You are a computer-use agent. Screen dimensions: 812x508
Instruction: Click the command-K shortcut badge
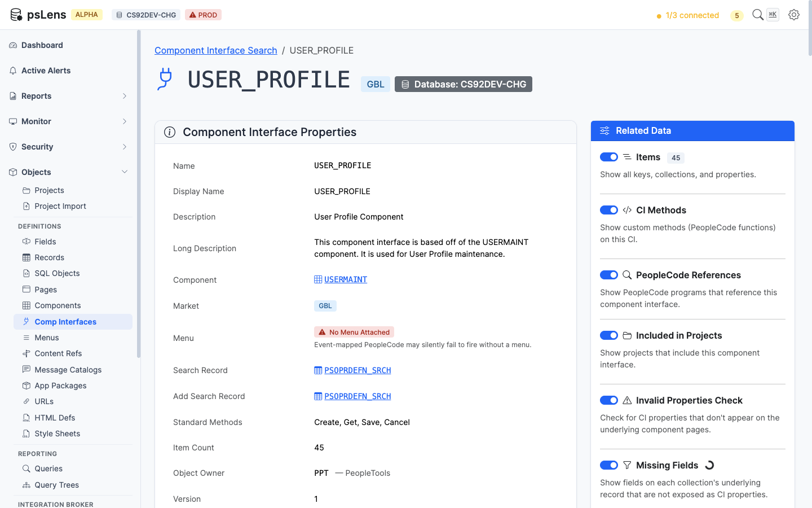773,15
